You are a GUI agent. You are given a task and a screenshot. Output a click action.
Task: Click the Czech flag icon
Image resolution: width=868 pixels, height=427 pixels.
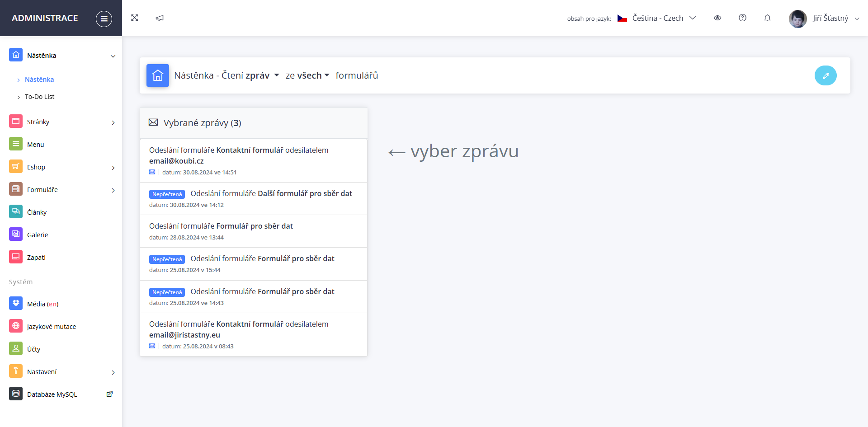pos(622,19)
